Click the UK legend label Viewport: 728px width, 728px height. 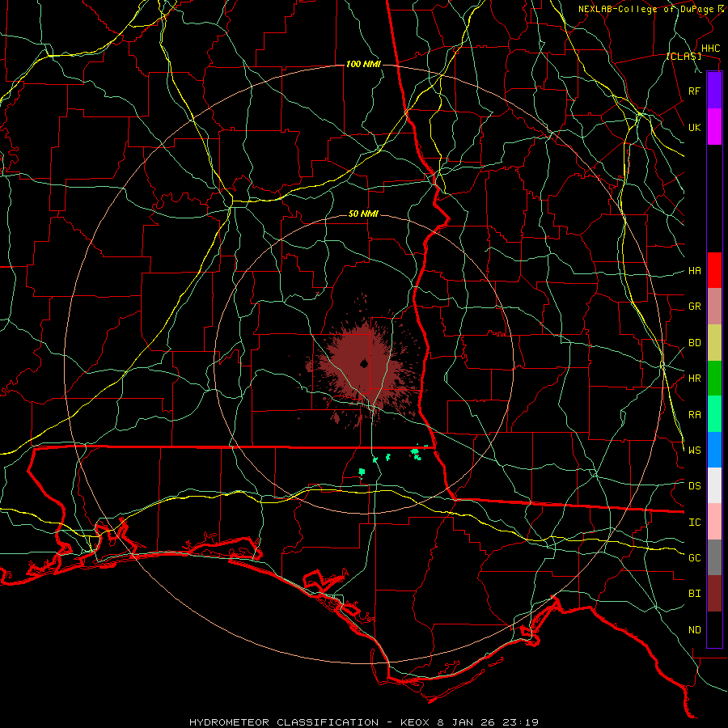pyautogui.click(x=694, y=128)
